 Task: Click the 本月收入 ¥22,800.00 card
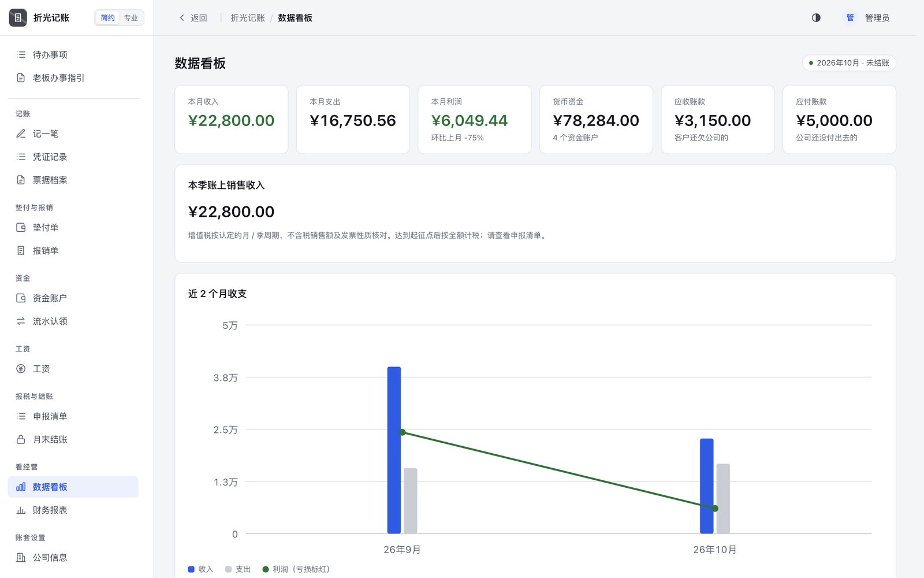coord(232,120)
